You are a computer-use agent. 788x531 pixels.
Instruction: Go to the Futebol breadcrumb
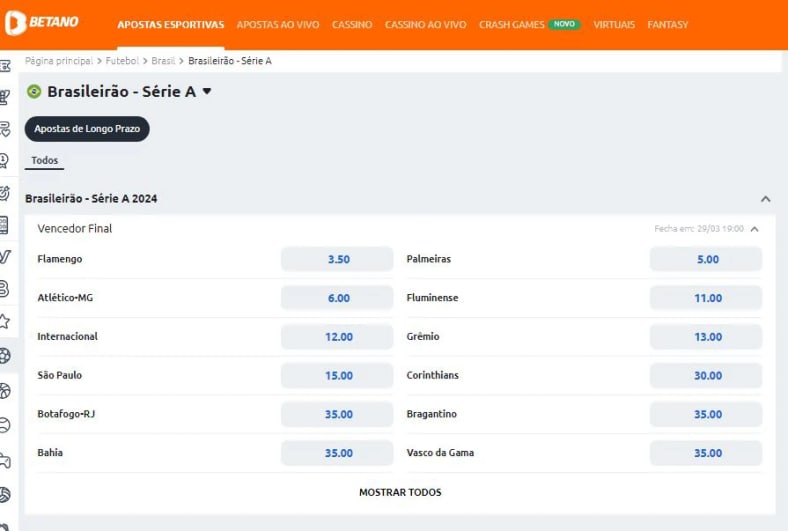[x=122, y=61]
